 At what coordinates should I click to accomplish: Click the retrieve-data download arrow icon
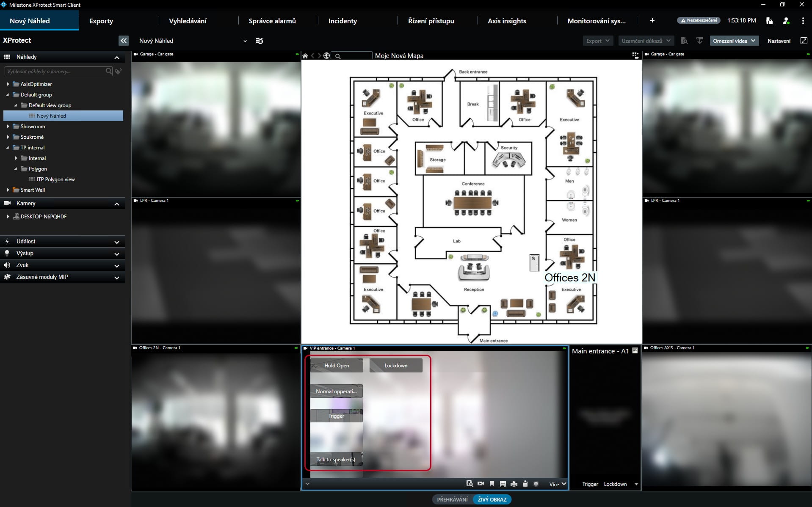(x=699, y=41)
